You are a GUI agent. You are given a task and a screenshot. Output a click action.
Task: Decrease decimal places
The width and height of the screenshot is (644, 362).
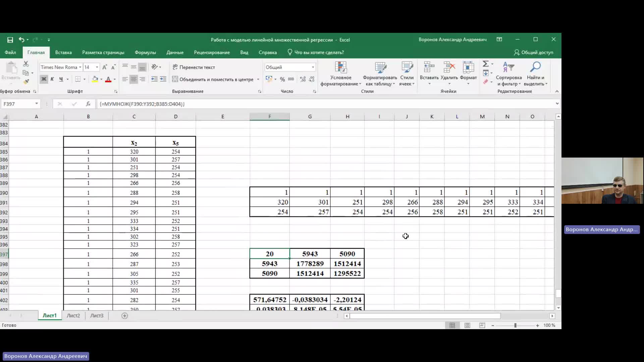312,79
